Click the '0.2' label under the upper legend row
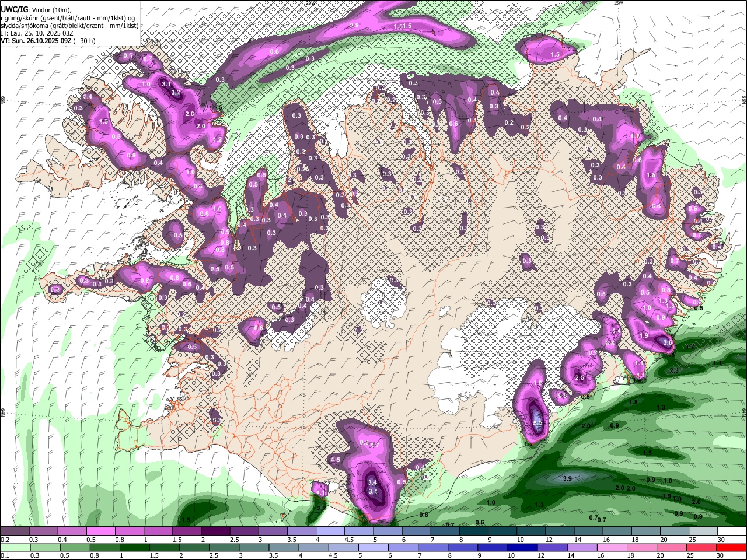This screenshot has height=560, width=747. point(5,540)
